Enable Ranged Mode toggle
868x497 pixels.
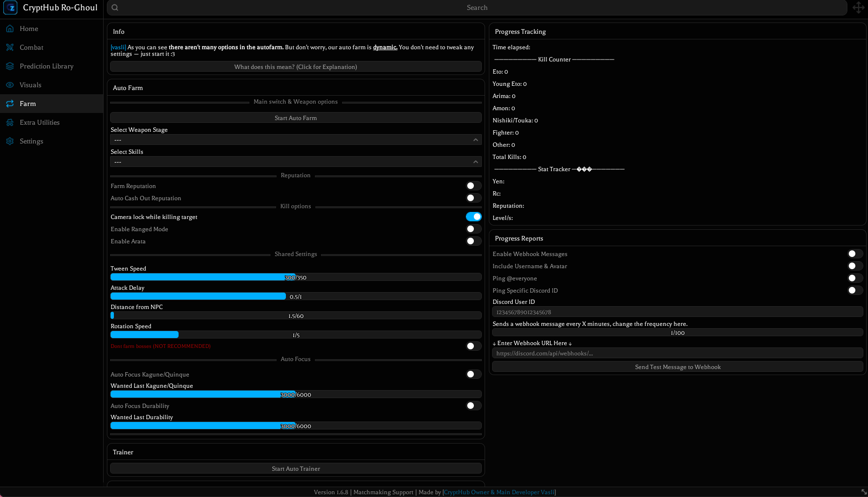click(474, 229)
